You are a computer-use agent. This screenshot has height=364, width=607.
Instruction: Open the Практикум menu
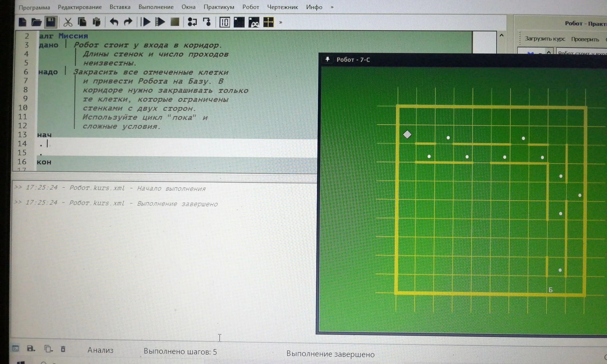[219, 7]
